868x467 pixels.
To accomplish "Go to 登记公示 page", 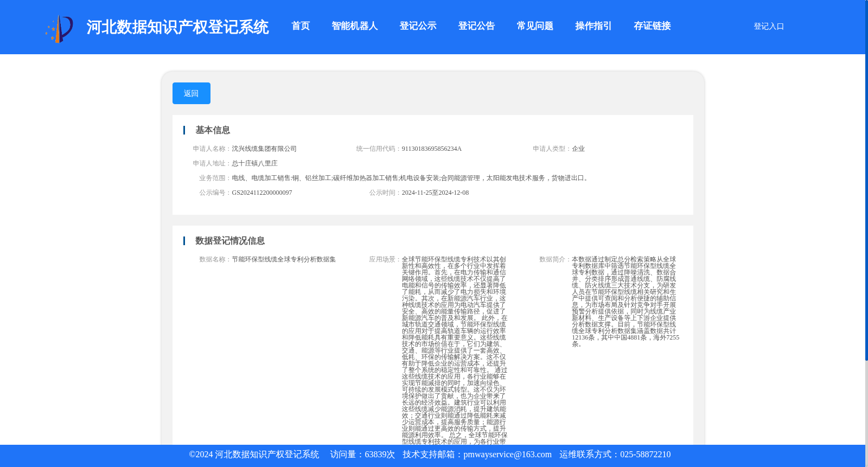I will (418, 26).
